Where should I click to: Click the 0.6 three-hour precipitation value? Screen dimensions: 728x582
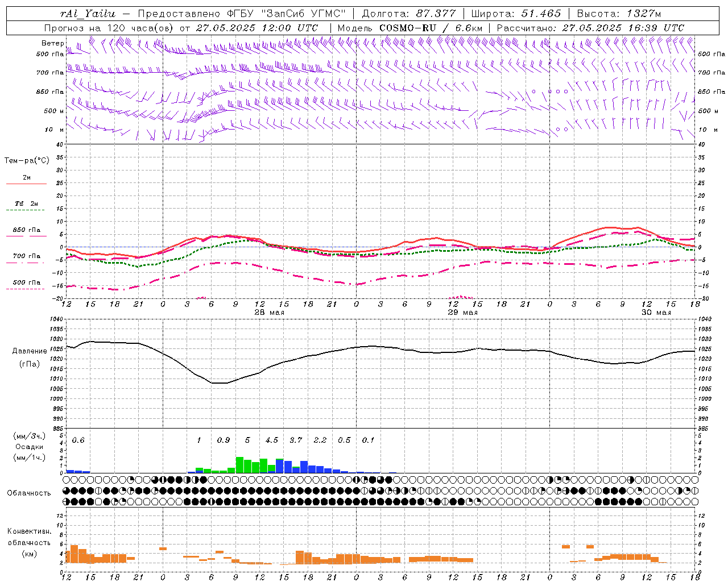[x=78, y=440]
